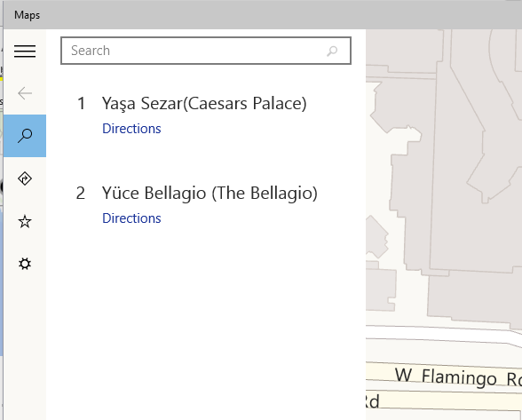522x420 pixels.
Task: Click Directions link under The Bellagio
Action: [x=131, y=218]
